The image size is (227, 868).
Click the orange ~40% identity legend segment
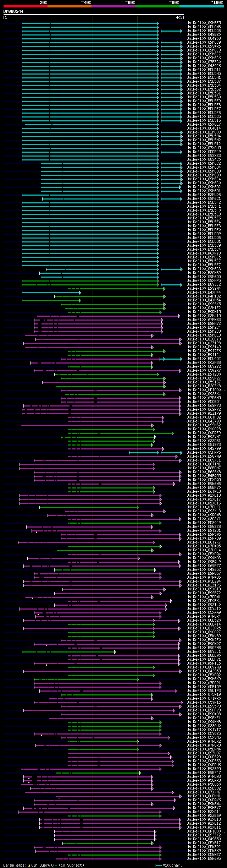coord(70,6)
